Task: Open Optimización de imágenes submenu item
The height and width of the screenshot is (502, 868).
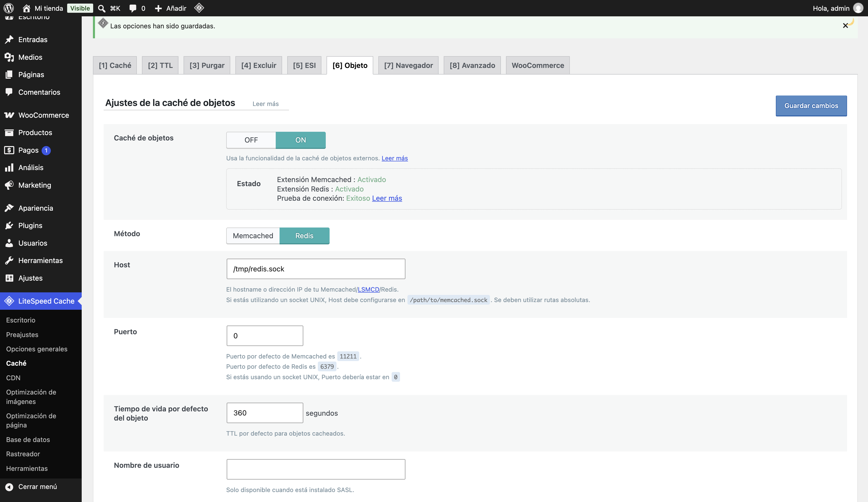Action: (31, 397)
